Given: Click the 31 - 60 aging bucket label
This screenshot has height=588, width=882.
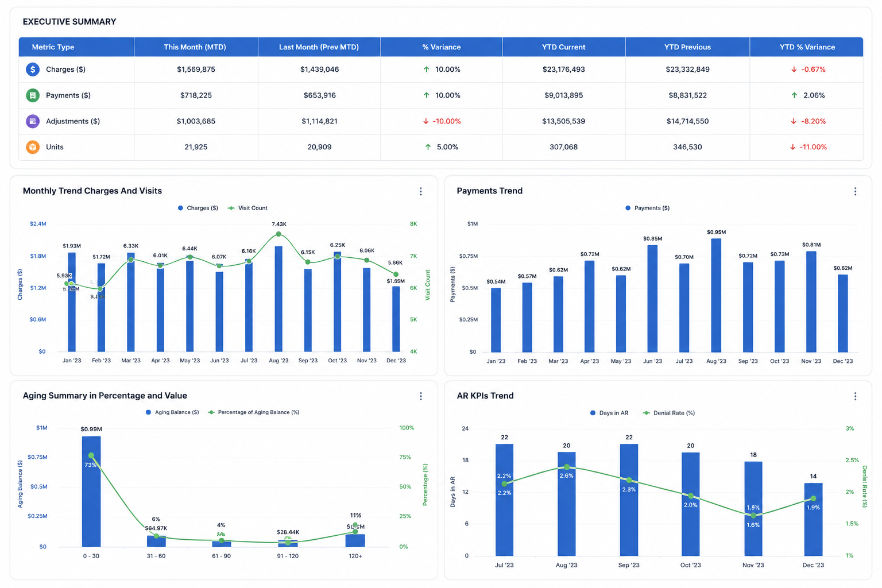Looking at the screenshot, I should pos(156,556).
